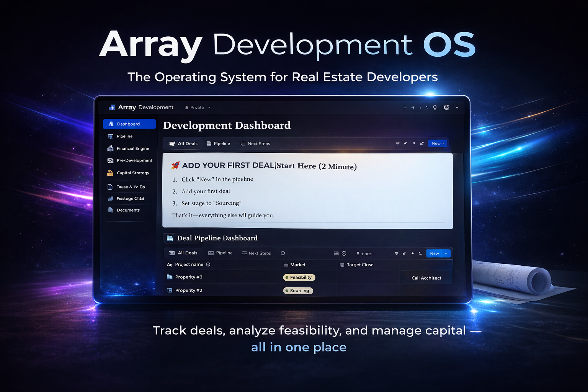Open the globe avatar in the top header
The height and width of the screenshot is (392, 588).
point(447,108)
